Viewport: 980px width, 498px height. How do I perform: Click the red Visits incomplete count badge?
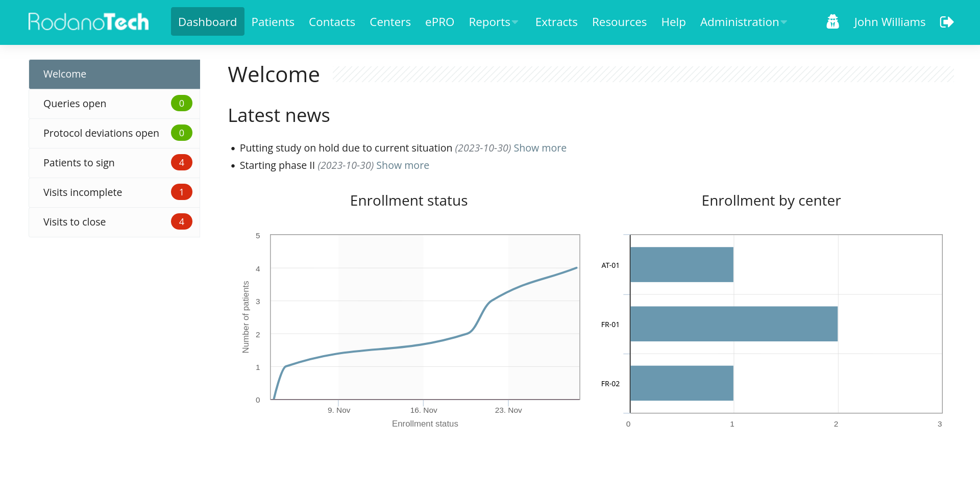pos(181,192)
